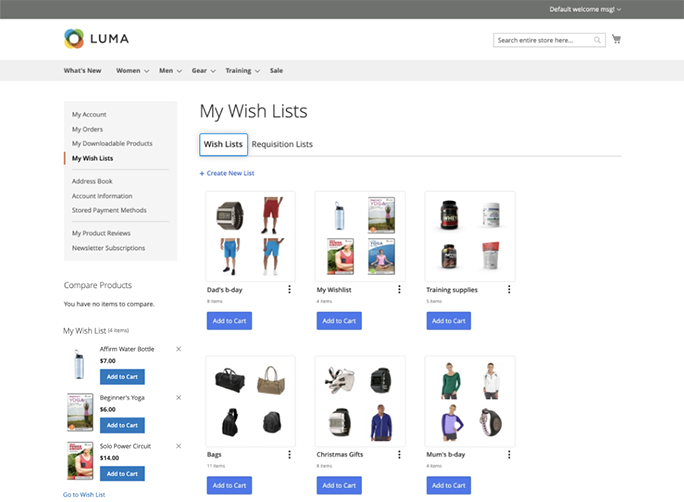684x502 pixels.
Task: Open the Training supplies three-dot menu
Action: point(509,290)
